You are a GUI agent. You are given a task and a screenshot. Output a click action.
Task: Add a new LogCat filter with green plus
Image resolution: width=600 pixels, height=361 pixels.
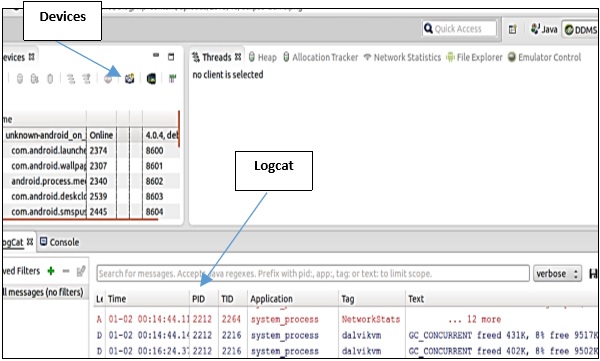click(51, 271)
